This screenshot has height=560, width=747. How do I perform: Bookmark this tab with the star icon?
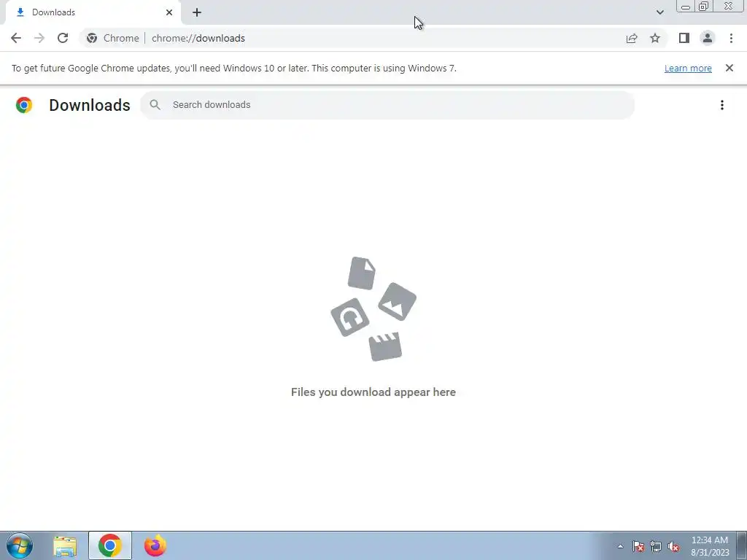[x=655, y=38]
